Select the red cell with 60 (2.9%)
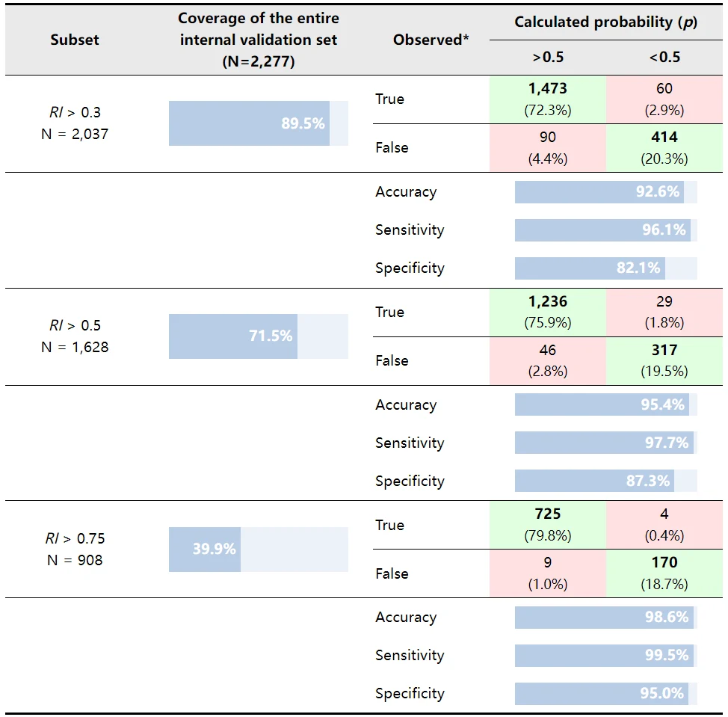728x717 pixels. [664, 99]
